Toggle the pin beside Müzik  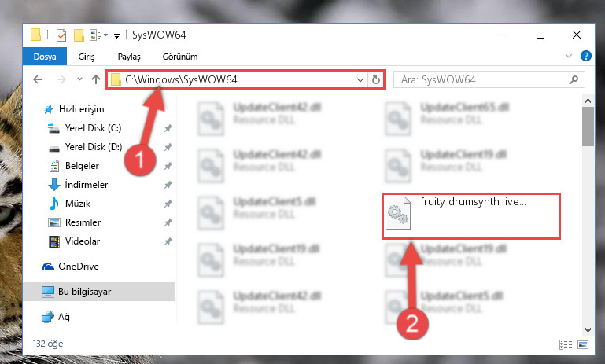point(168,204)
